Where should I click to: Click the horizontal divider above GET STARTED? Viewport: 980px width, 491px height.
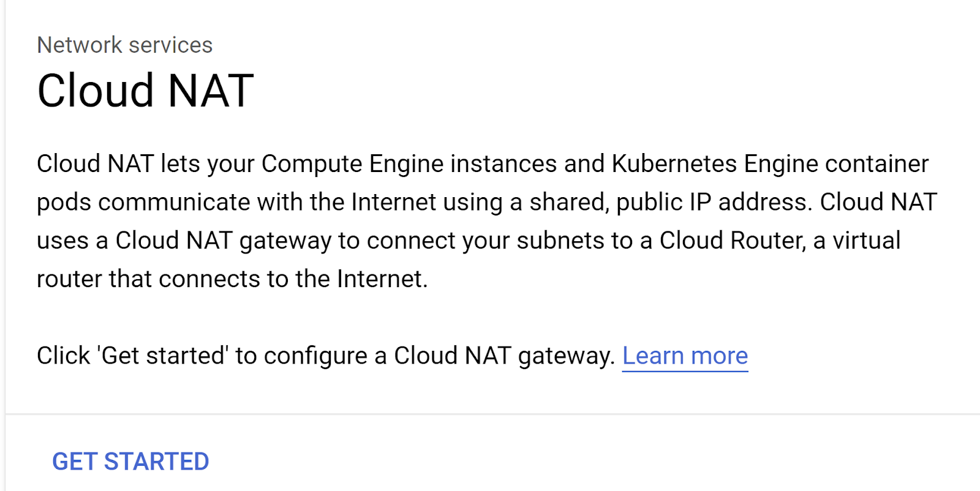(490, 414)
